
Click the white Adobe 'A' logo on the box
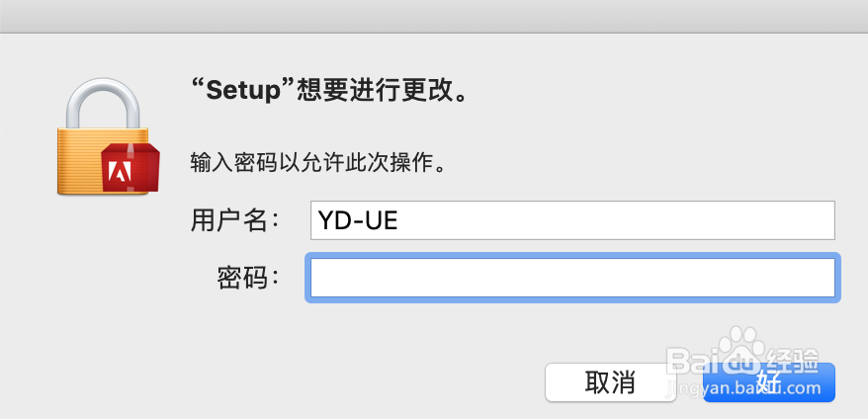(120, 172)
